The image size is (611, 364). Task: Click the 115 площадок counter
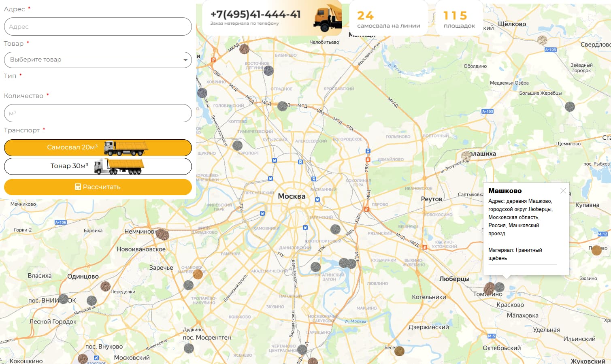click(x=459, y=19)
